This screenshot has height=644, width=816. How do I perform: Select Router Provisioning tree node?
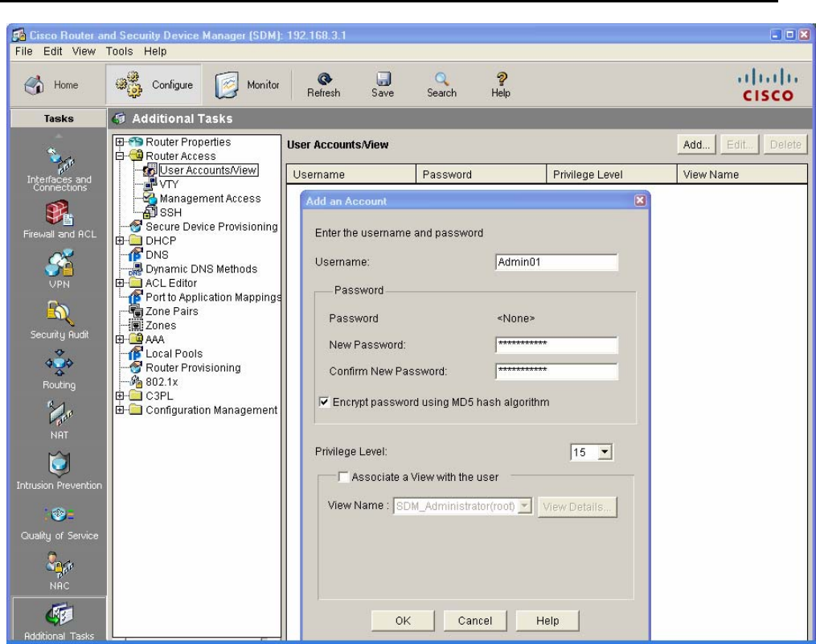tap(193, 367)
